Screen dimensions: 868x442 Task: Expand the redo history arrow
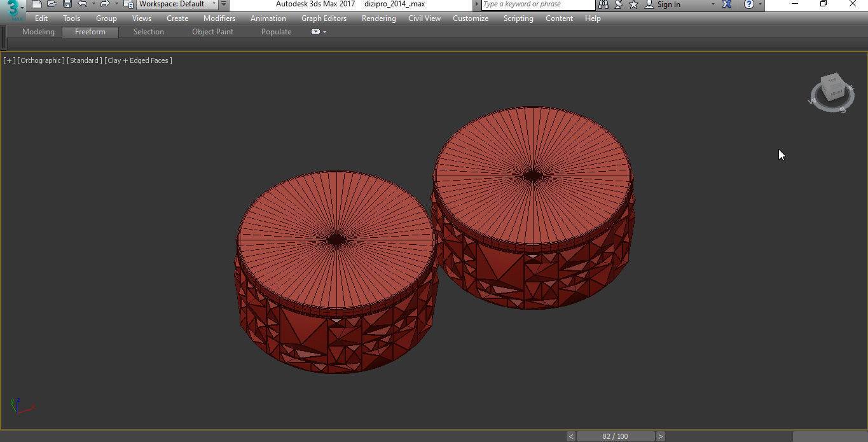coord(116,4)
